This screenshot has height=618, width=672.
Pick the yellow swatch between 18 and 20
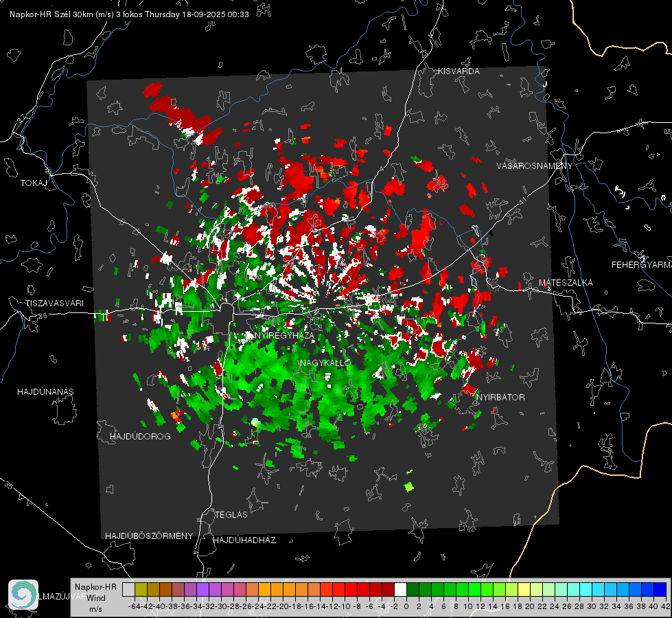tap(524, 589)
